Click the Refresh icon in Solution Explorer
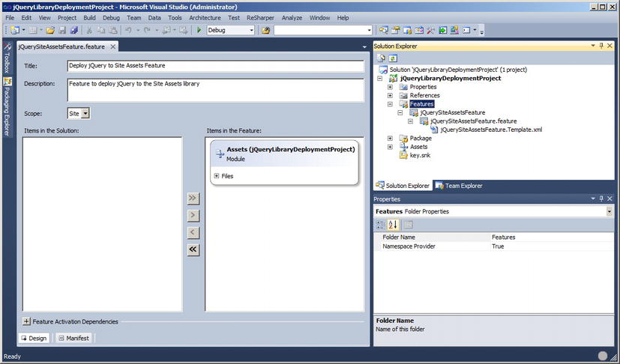This screenshot has width=620, height=364. tap(393, 58)
